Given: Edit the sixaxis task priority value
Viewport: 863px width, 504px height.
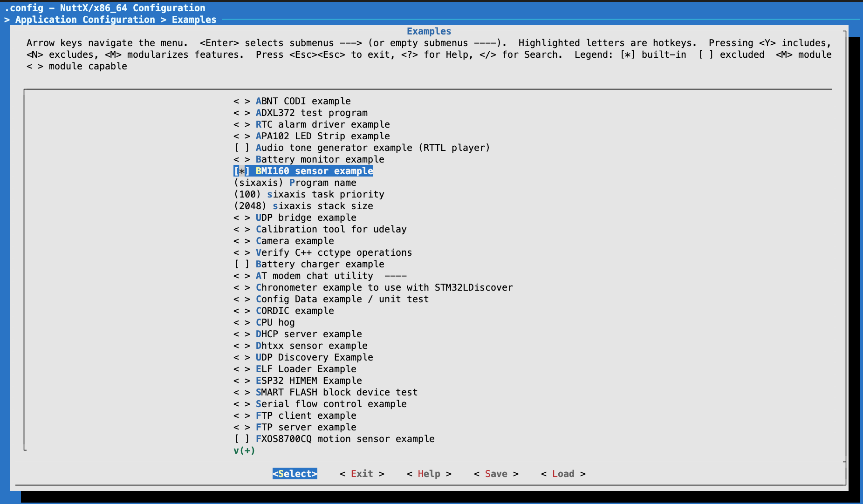Looking at the screenshot, I should click(308, 194).
